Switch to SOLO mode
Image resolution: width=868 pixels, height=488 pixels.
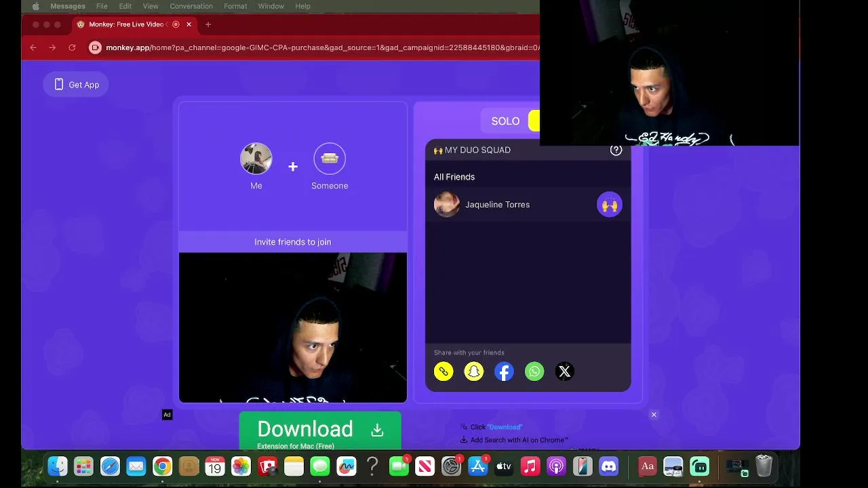click(x=505, y=121)
